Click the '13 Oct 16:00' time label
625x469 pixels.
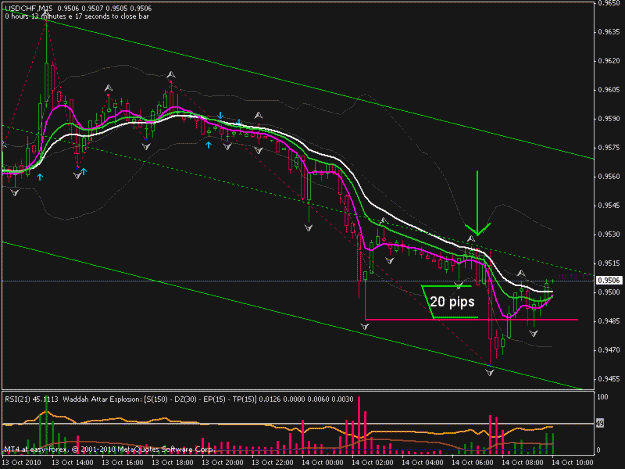[x=122, y=463]
